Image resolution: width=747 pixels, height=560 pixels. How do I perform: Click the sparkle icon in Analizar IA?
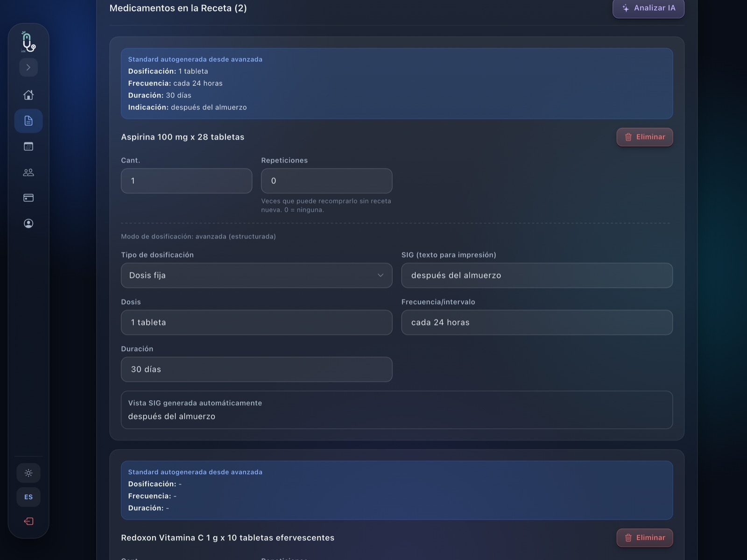[x=626, y=8]
